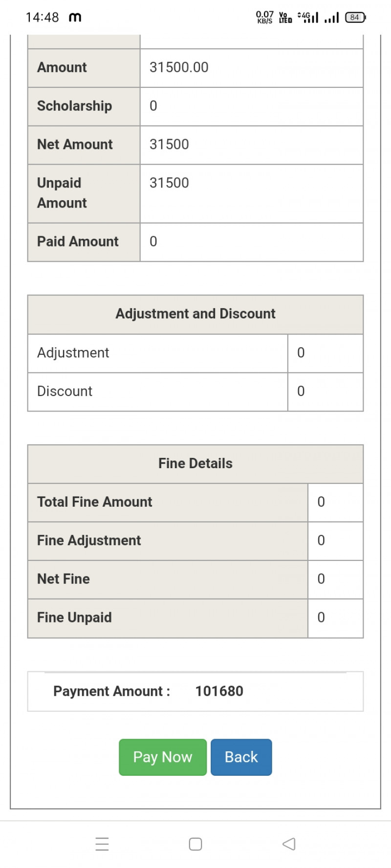391x868 pixels.
Task: Tap the Unpaid Amount row label
Action: pyautogui.click(x=62, y=193)
